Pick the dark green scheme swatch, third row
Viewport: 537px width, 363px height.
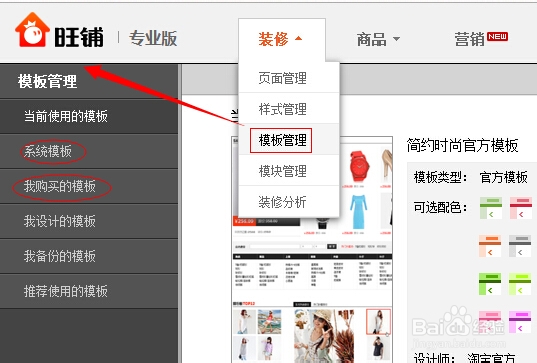click(490, 284)
